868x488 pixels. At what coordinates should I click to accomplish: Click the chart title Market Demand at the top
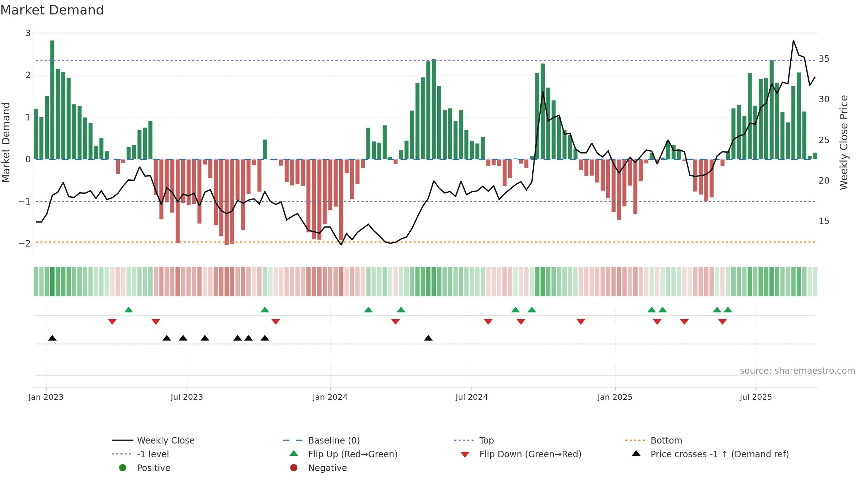[x=52, y=10]
